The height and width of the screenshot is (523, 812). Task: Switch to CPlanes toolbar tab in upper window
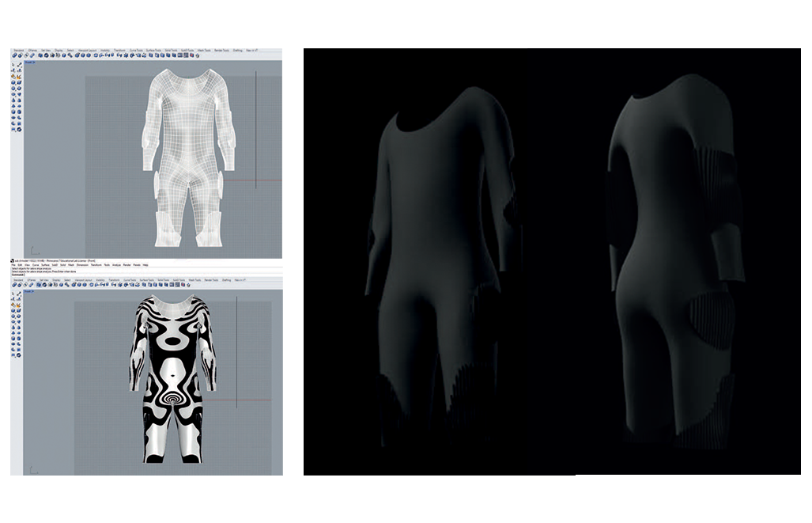[32, 51]
